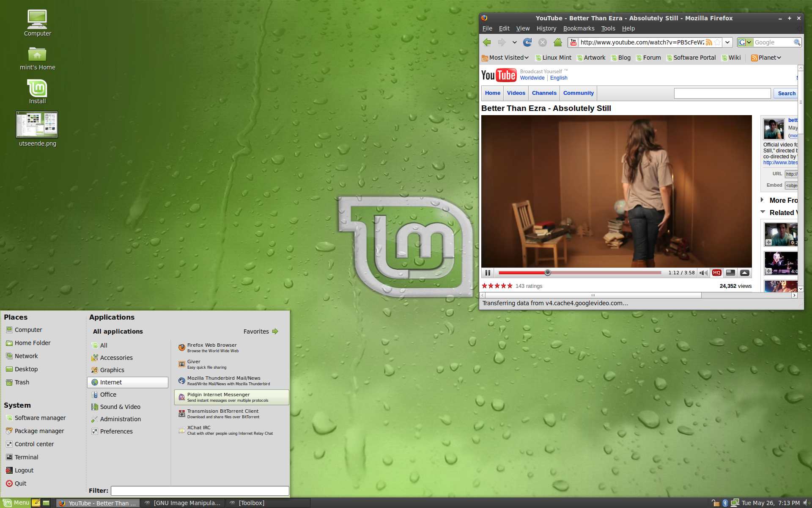The image size is (812, 508).
Task: Click the video seek slider handle
Action: pyautogui.click(x=547, y=273)
